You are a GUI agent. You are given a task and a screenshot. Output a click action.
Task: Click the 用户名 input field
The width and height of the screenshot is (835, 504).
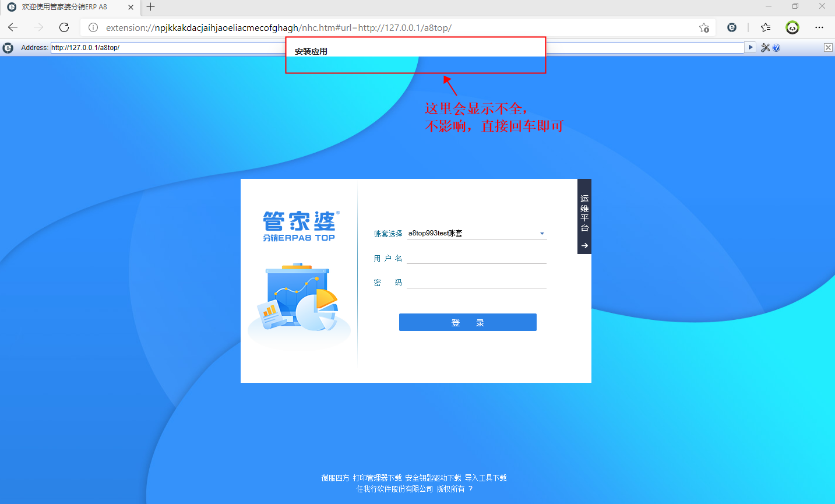pos(477,258)
